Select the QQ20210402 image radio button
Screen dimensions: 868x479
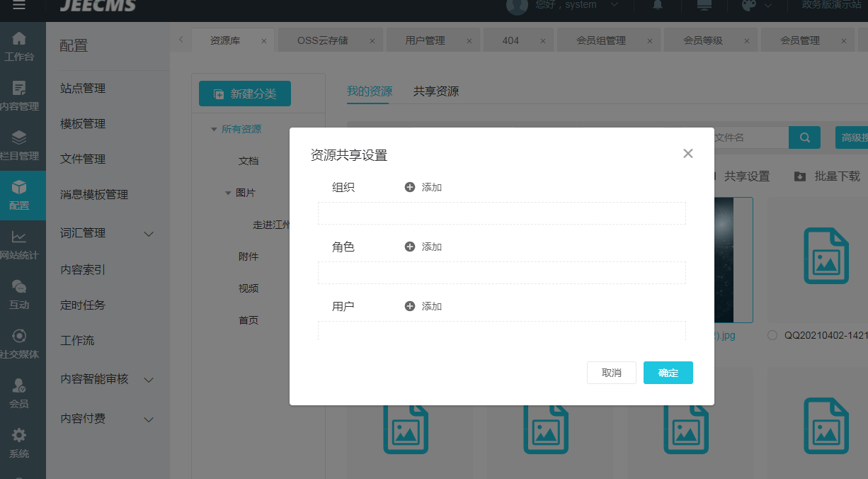(x=772, y=335)
